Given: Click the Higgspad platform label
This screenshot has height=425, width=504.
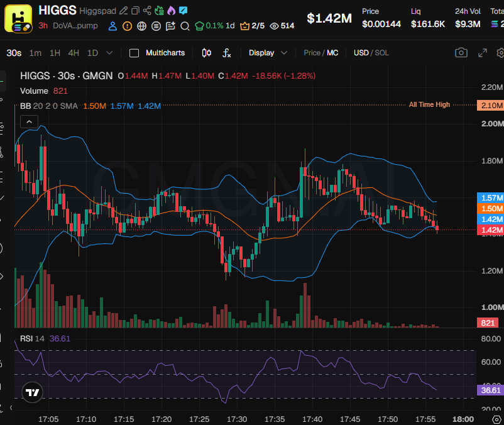Looking at the screenshot, I should [97, 11].
